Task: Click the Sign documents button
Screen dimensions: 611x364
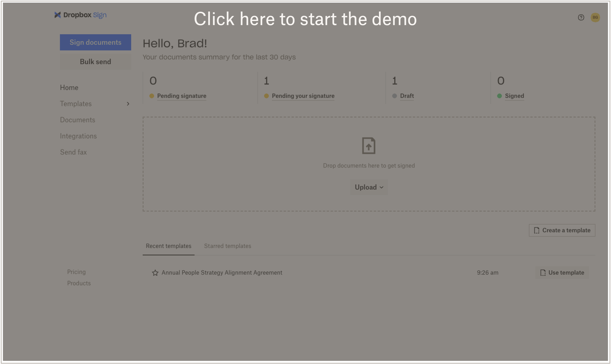Action: pos(95,42)
